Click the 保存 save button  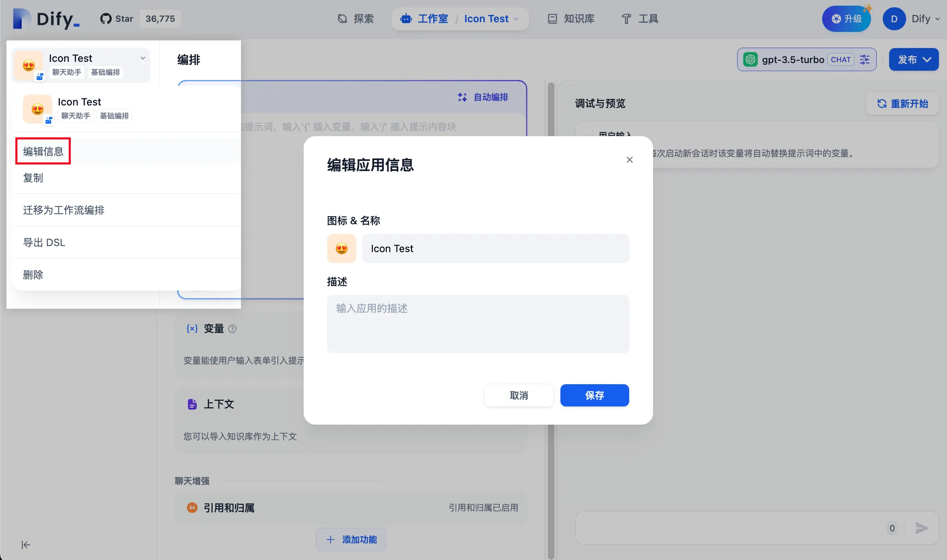(x=594, y=395)
